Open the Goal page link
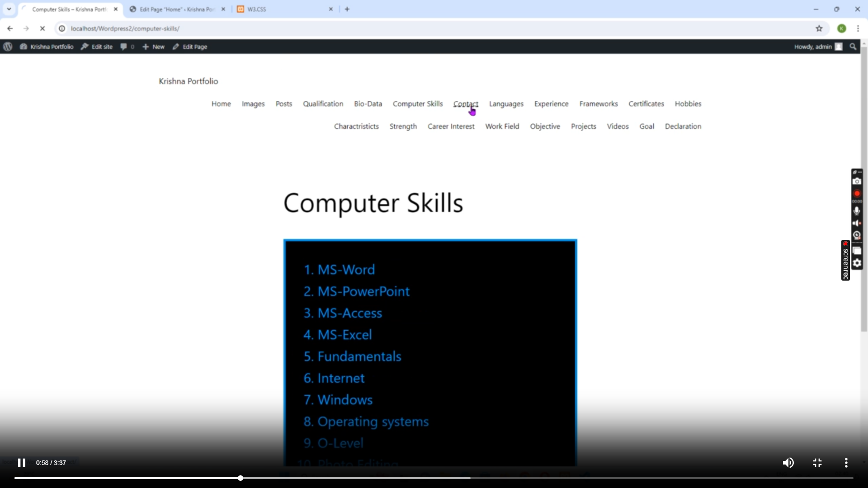This screenshot has width=868, height=488. [x=647, y=127]
